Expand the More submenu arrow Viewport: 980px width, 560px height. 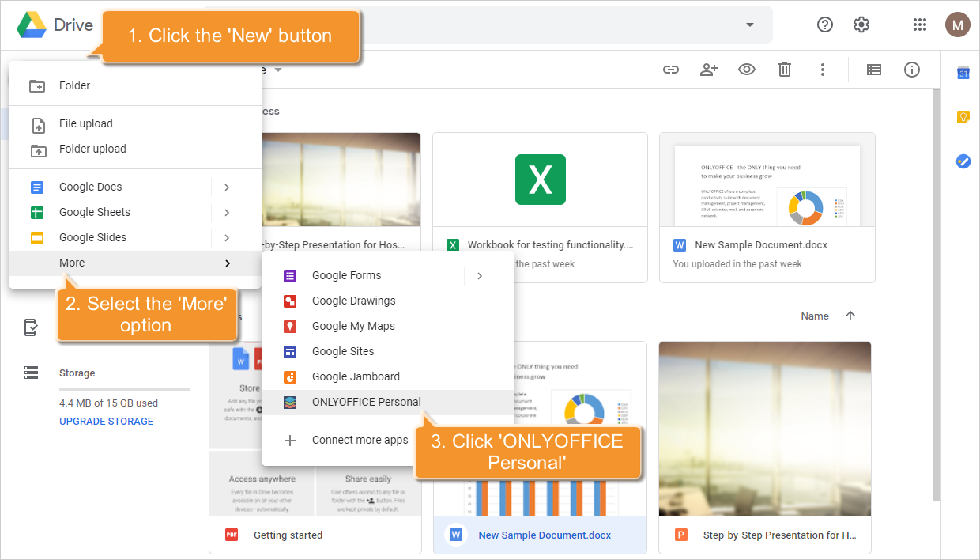[x=227, y=263]
